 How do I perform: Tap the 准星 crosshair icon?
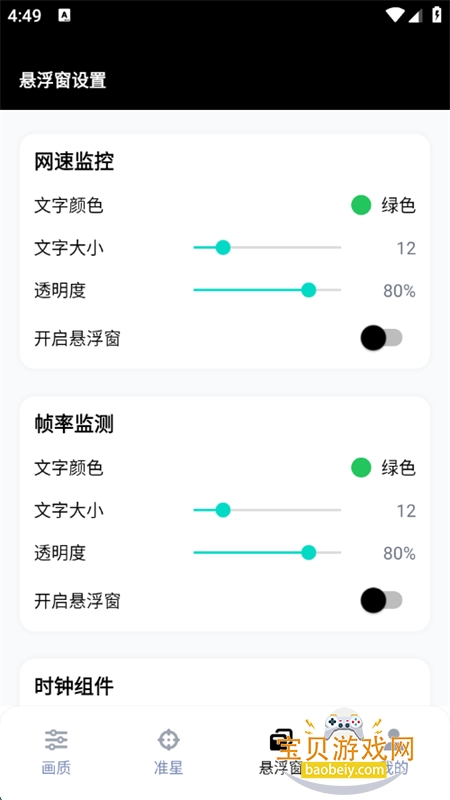[x=168, y=739]
